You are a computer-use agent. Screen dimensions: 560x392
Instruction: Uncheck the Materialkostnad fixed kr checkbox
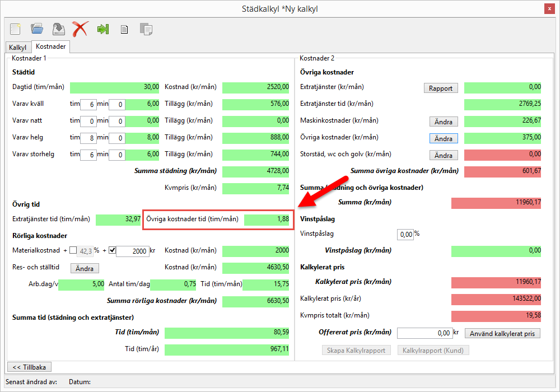[x=111, y=250]
